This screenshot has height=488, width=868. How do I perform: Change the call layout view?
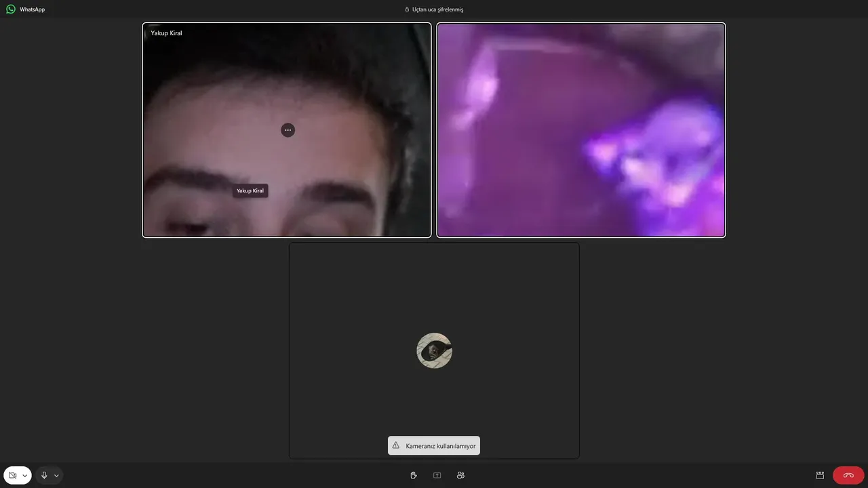tap(820, 475)
